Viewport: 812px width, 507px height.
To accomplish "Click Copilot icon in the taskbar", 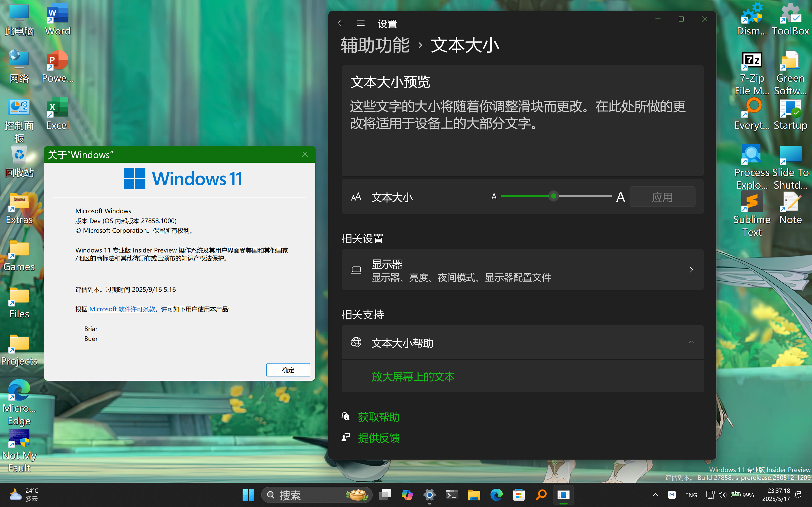I will click(407, 495).
